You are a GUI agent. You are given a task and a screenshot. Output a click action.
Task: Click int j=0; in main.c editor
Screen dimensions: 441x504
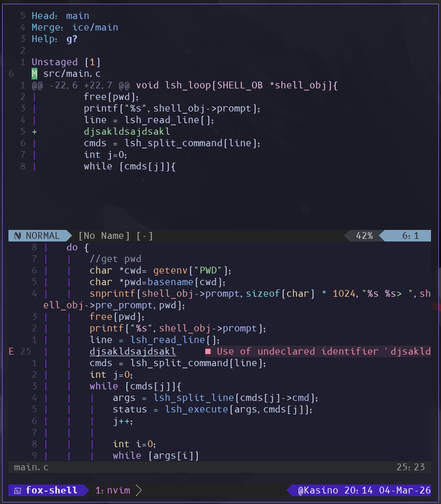tap(111, 375)
